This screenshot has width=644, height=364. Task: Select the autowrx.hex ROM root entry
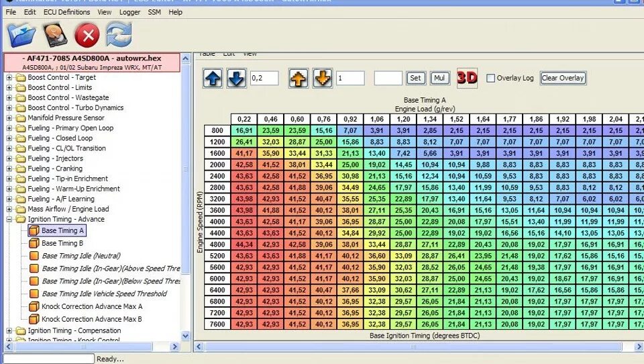point(92,62)
